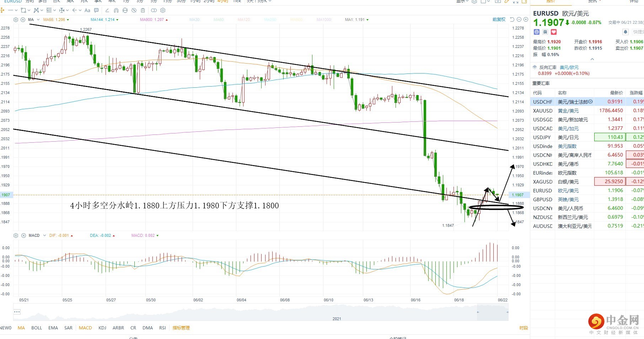The image size is (644, 339).
Task: Toggle the price alert bell icon
Action: click(x=626, y=32)
